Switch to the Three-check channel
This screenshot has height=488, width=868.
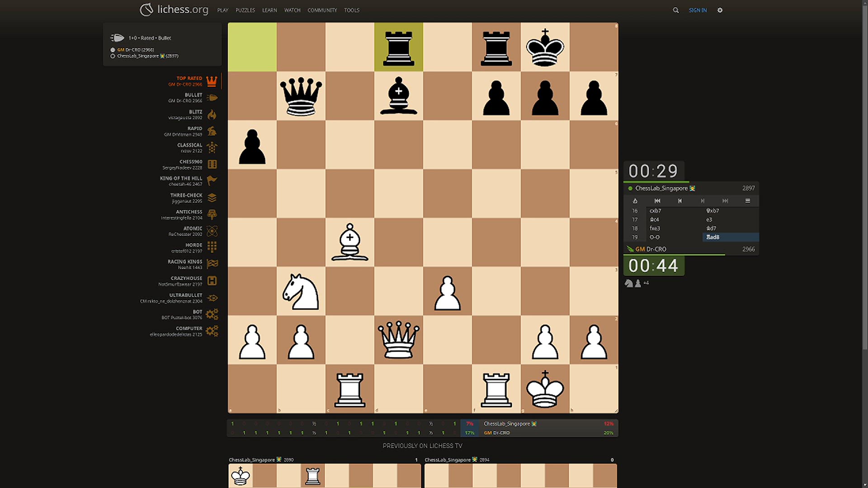click(212, 197)
